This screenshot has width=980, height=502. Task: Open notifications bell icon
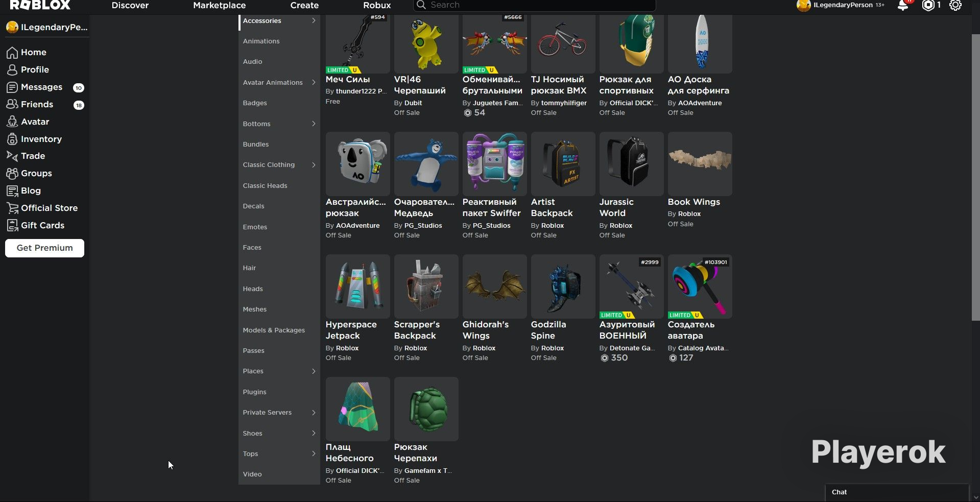[x=903, y=5]
